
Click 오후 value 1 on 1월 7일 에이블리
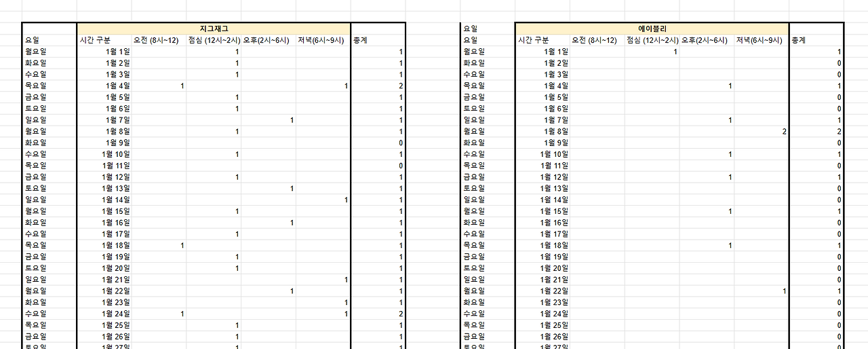[x=730, y=120]
